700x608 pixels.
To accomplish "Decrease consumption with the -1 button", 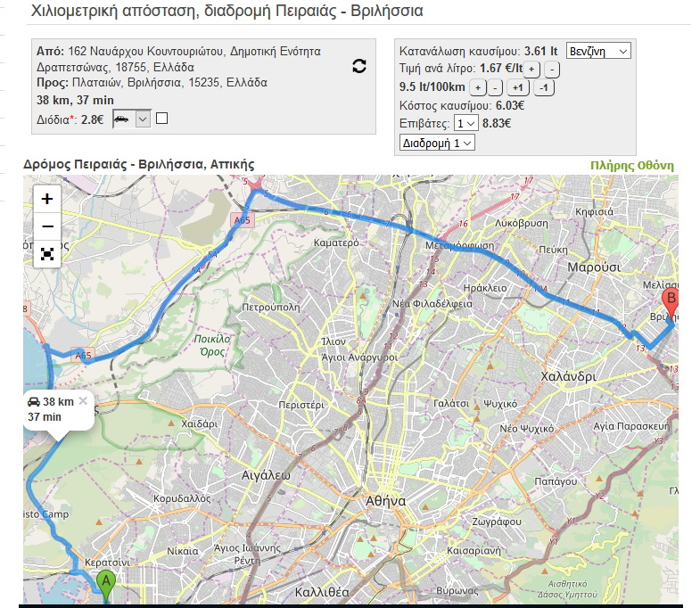I will click(544, 87).
